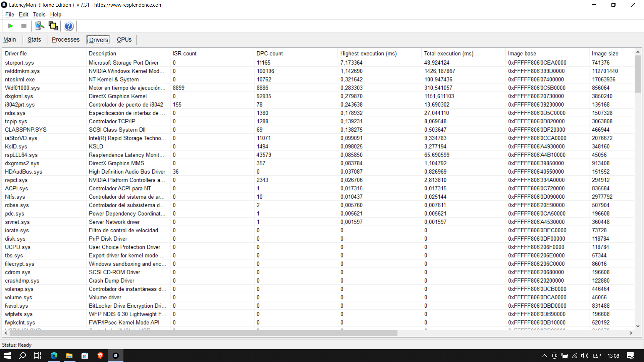Expand the hidden system tray icons chevron
This screenshot has height=362, width=644.
pyautogui.click(x=544, y=356)
